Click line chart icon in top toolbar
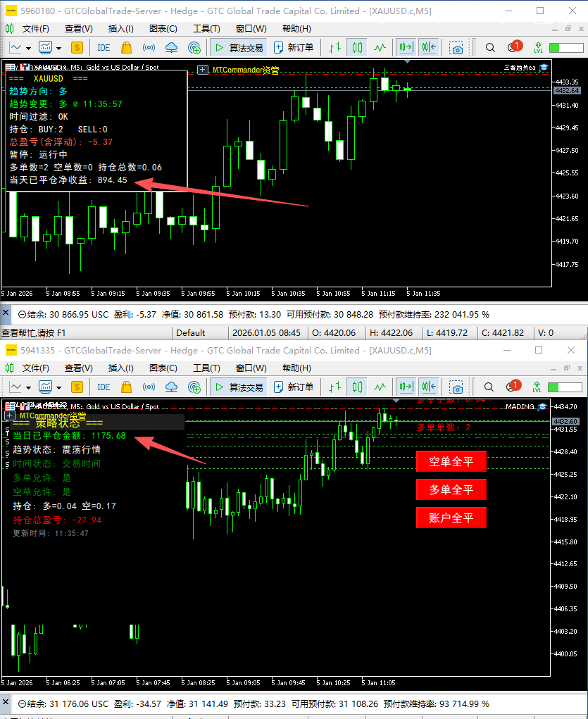Viewport: 588px width, 719px height. click(x=15, y=48)
